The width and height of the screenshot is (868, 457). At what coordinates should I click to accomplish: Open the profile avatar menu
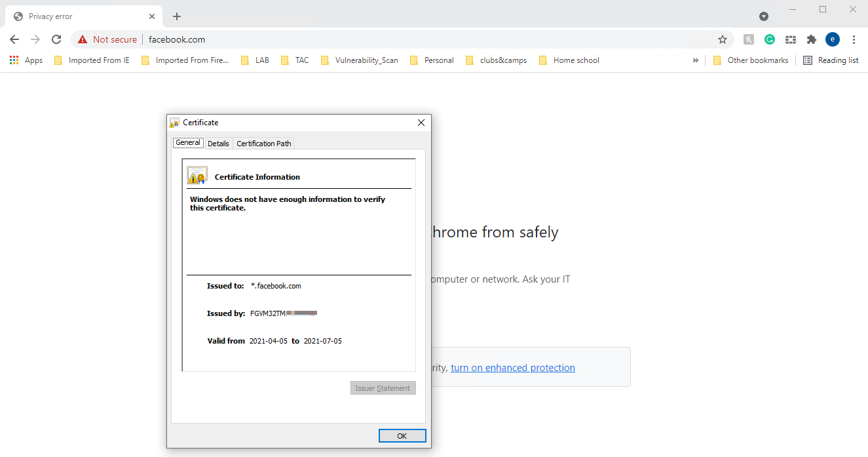(832, 39)
